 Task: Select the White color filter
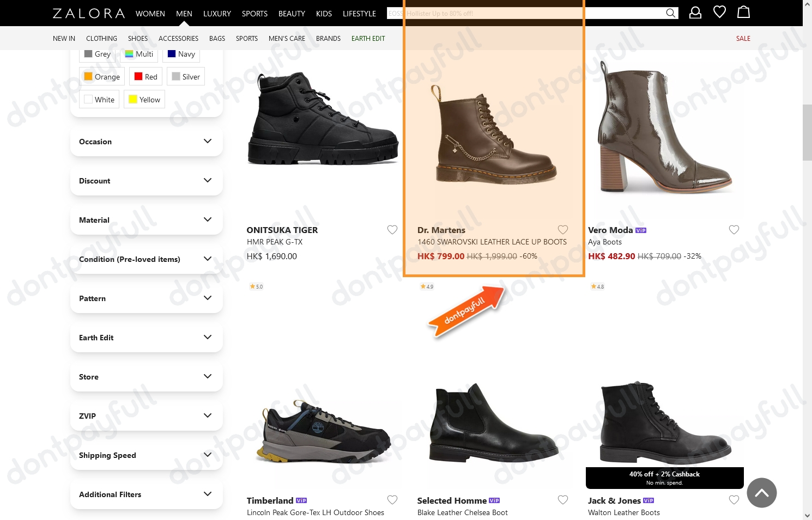(99, 100)
